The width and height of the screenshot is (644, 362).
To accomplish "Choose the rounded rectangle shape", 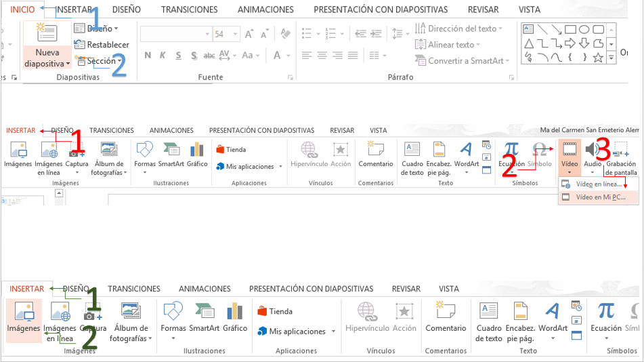I will [599, 29].
